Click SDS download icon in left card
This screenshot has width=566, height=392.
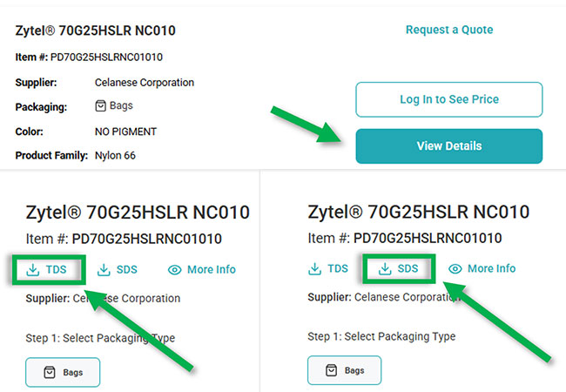click(104, 270)
